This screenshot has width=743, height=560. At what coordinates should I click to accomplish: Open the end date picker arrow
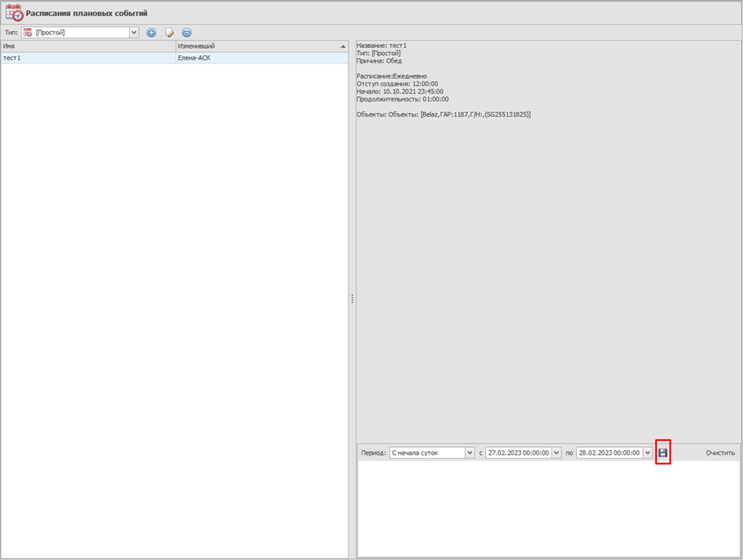point(648,453)
